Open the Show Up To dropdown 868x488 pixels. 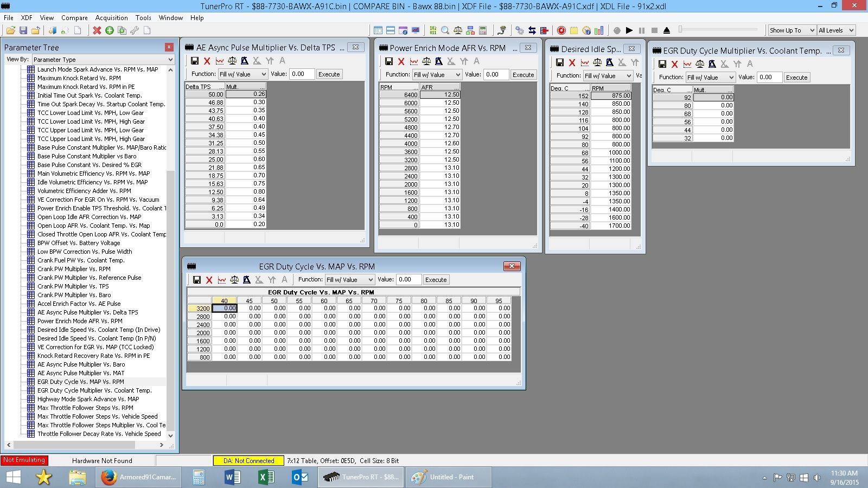pos(792,30)
